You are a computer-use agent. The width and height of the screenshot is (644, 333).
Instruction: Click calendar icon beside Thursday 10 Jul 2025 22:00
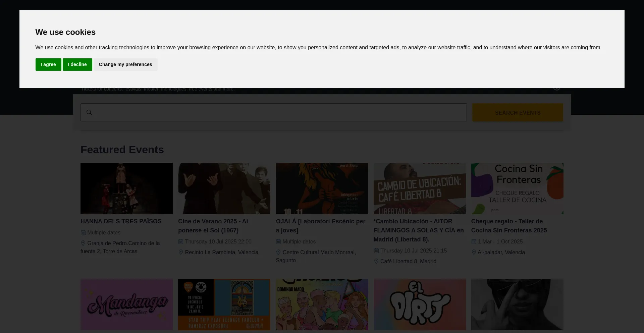[x=181, y=241]
